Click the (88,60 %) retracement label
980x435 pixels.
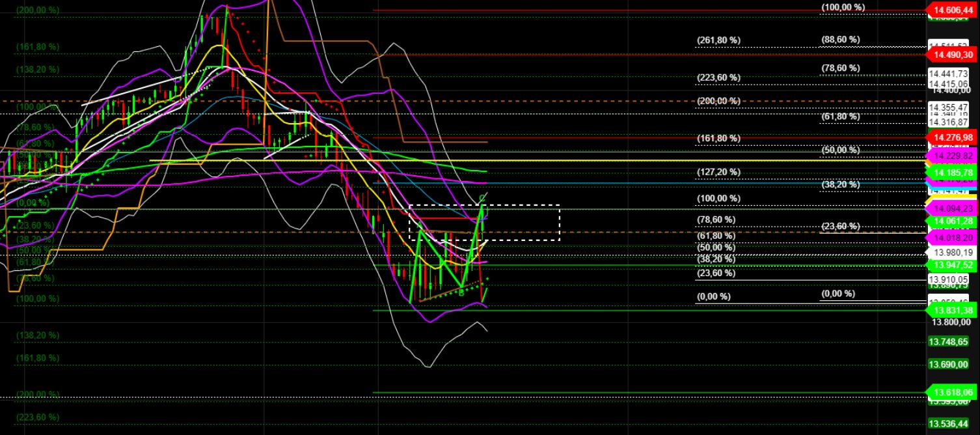pos(841,40)
